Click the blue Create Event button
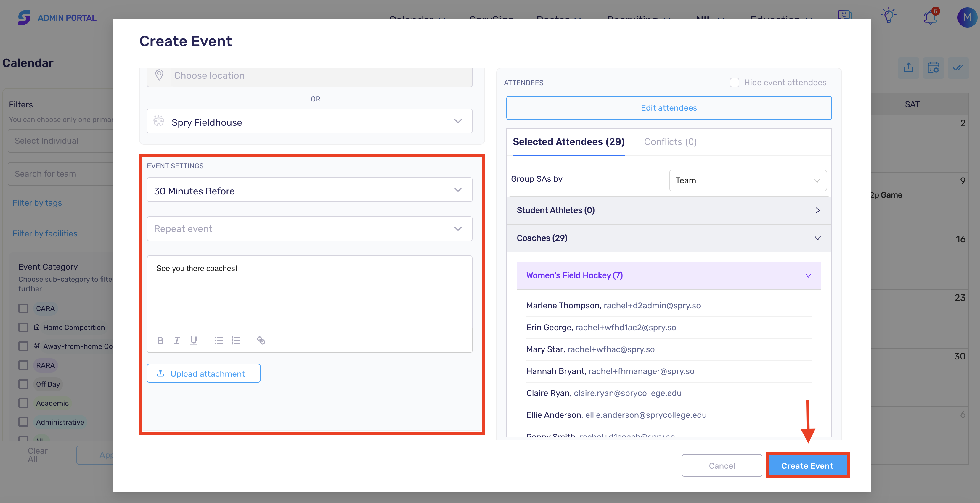Screen dimensions: 980x503 tap(807, 466)
